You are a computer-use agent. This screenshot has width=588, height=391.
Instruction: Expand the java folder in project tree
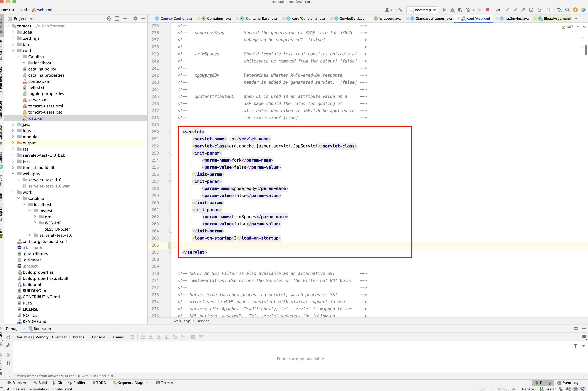click(x=13, y=124)
